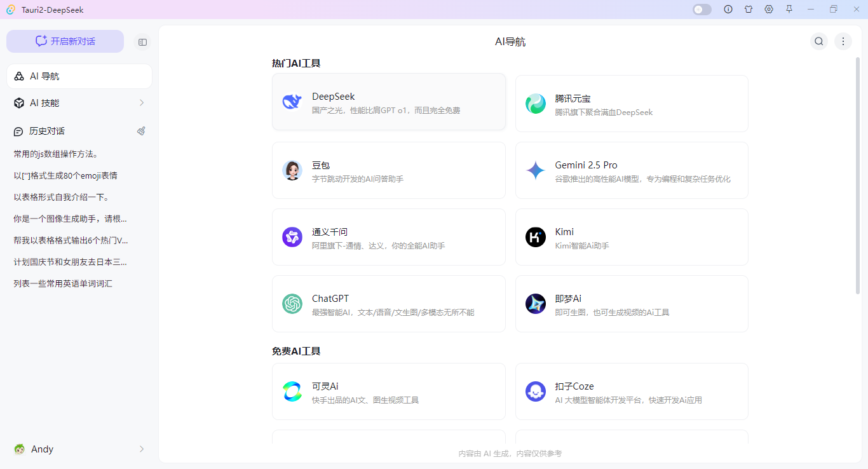Screen dimensions: 868x469
Task: Click the 通义千问 logo icon
Action: (292, 237)
